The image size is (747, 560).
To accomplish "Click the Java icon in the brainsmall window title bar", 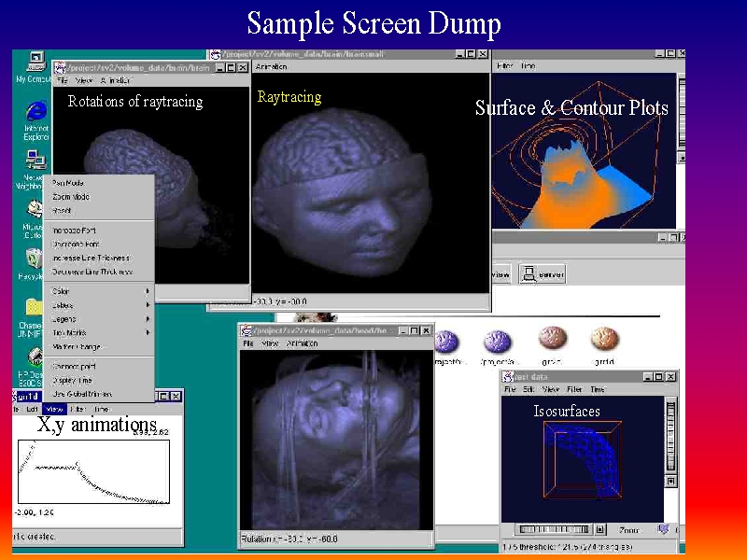I will click(x=216, y=54).
